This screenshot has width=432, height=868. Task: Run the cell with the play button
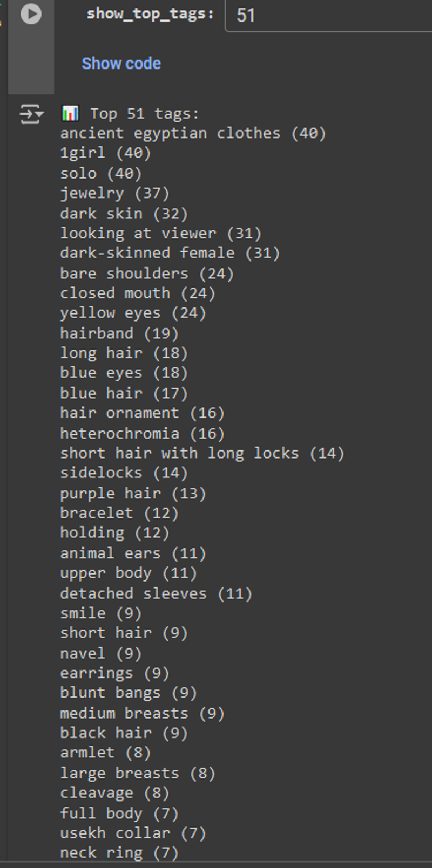[31, 14]
